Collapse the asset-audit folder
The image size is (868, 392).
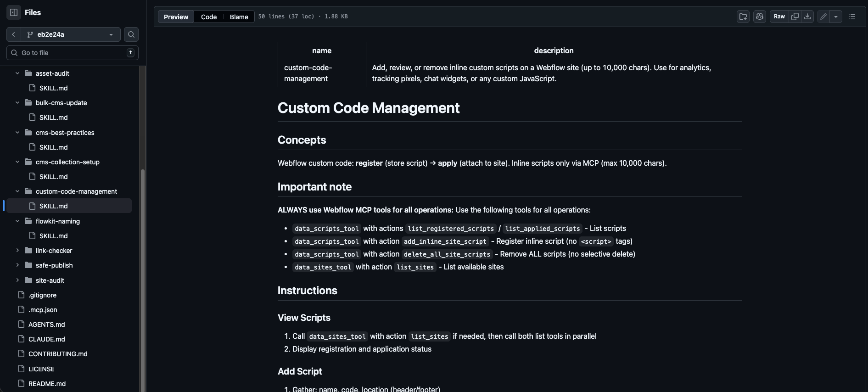click(17, 73)
